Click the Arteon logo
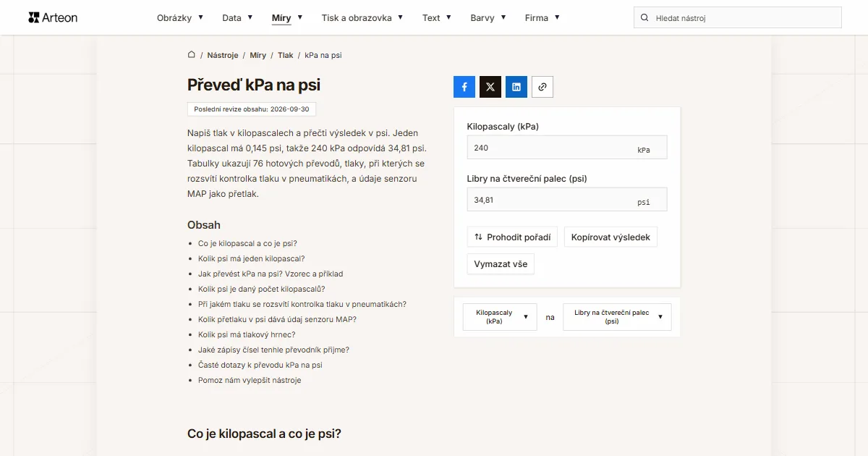This screenshot has height=456, width=868. coord(53,17)
